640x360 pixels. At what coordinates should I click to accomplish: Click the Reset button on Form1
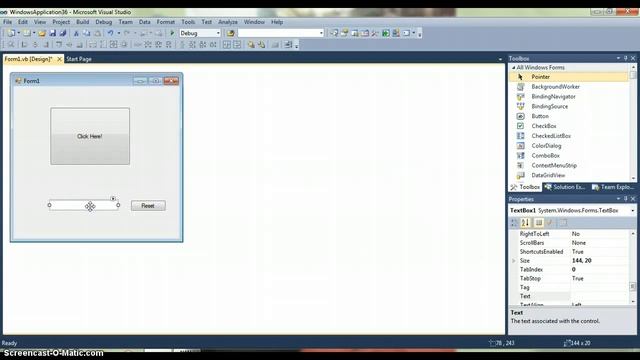point(148,206)
